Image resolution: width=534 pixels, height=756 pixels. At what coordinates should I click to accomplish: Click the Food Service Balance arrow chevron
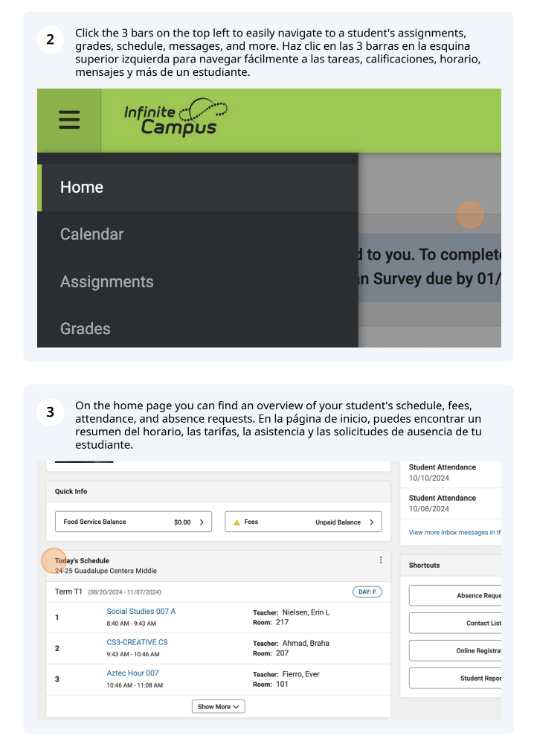[202, 522]
